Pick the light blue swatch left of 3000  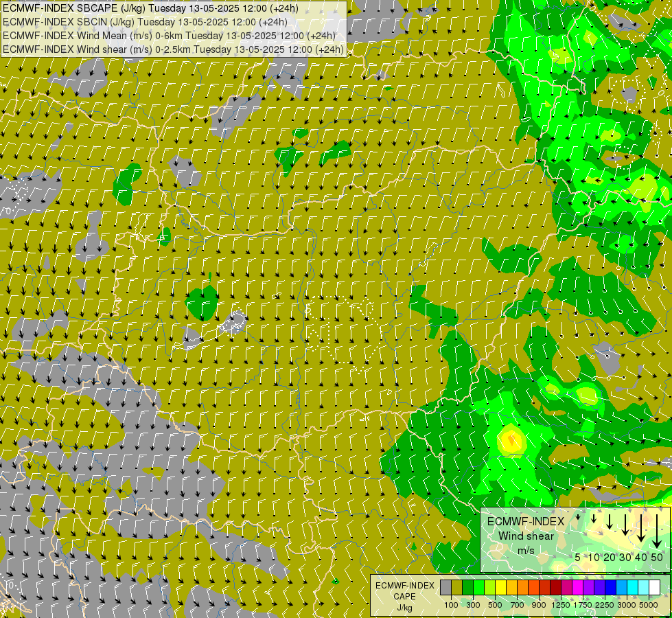pos(622,587)
